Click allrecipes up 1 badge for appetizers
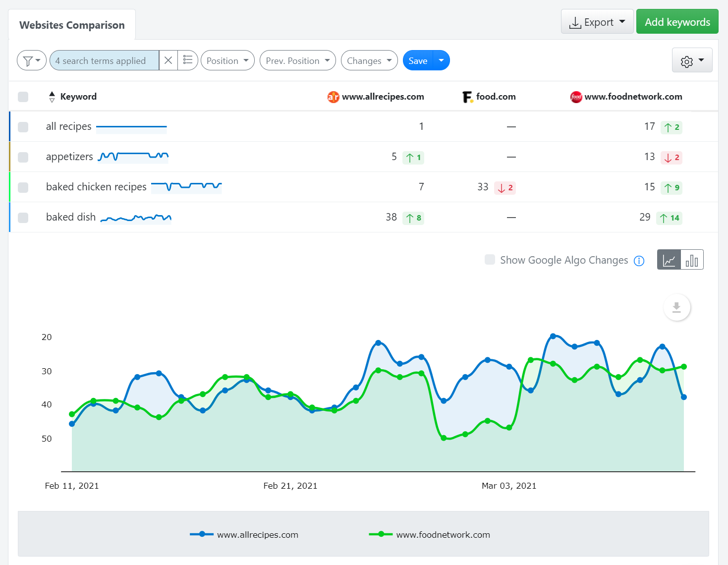The image size is (728, 565). tap(413, 158)
